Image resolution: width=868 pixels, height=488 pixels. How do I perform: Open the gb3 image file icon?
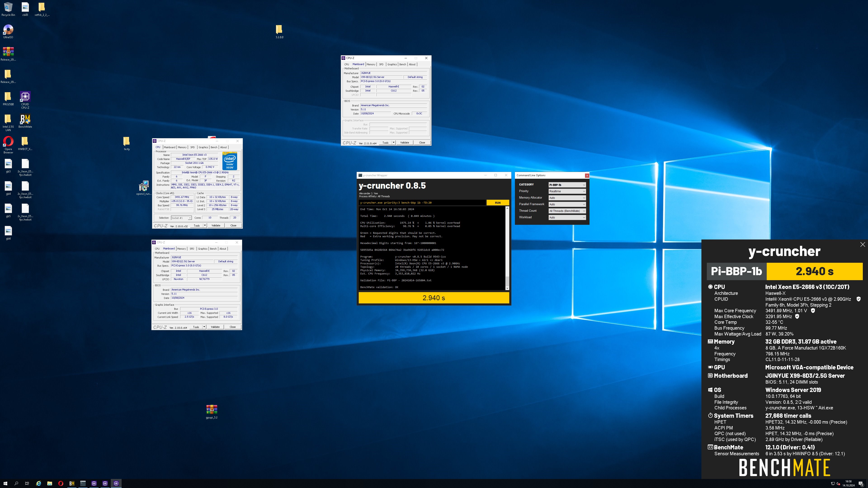coord(8,166)
